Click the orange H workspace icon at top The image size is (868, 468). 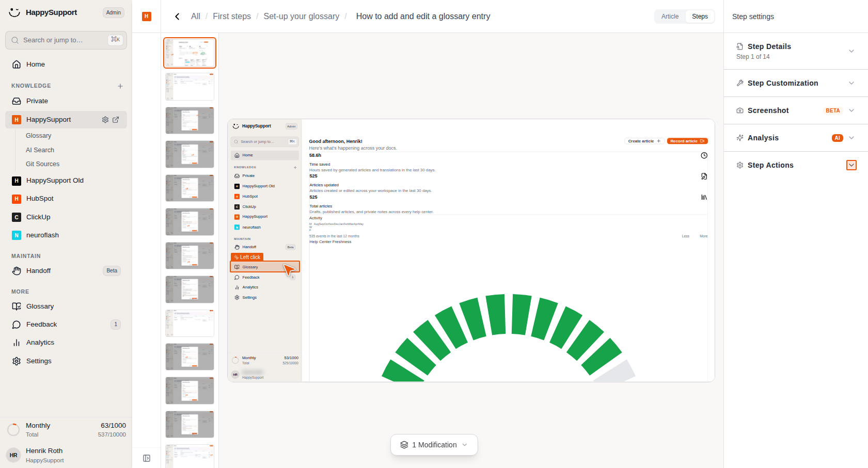(x=147, y=17)
